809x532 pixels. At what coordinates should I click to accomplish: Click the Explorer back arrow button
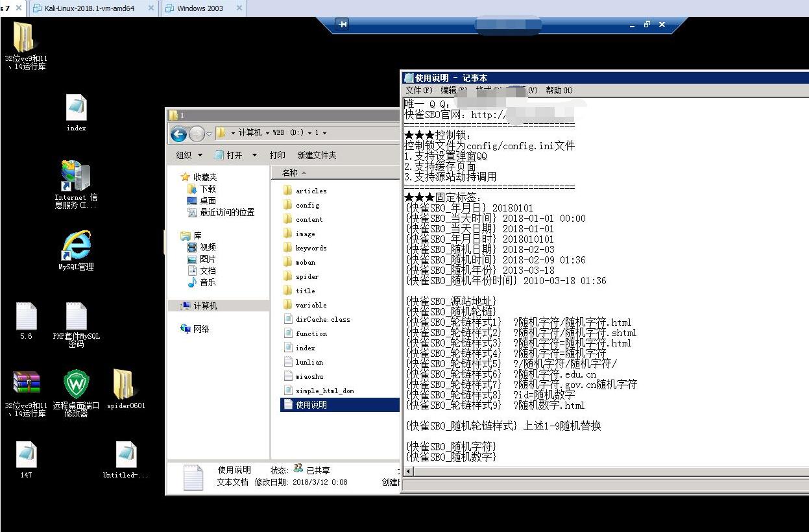pos(179,134)
